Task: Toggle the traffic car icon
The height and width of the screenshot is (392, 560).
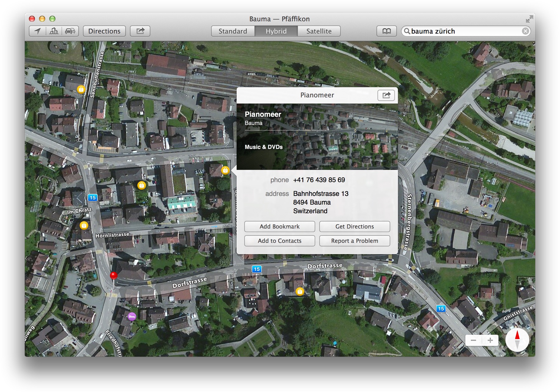Action: pyautogui.click(x=70, y=31)
